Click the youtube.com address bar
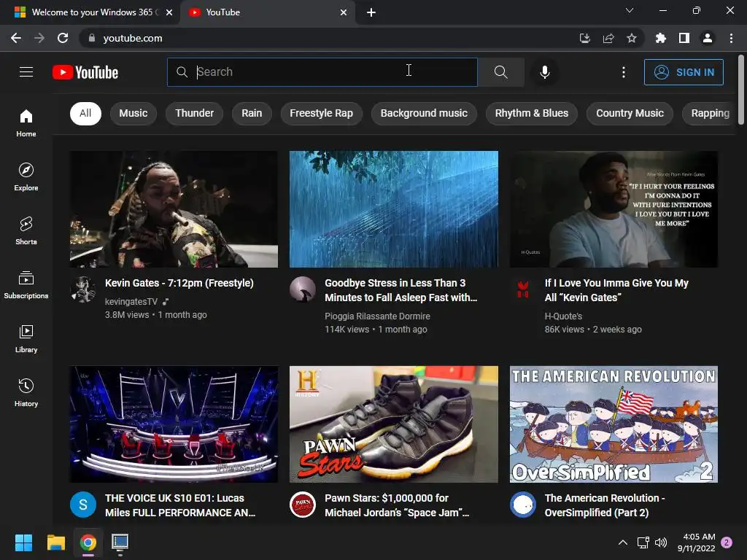This screenshot has width=747, height=560. pos(329,38)
